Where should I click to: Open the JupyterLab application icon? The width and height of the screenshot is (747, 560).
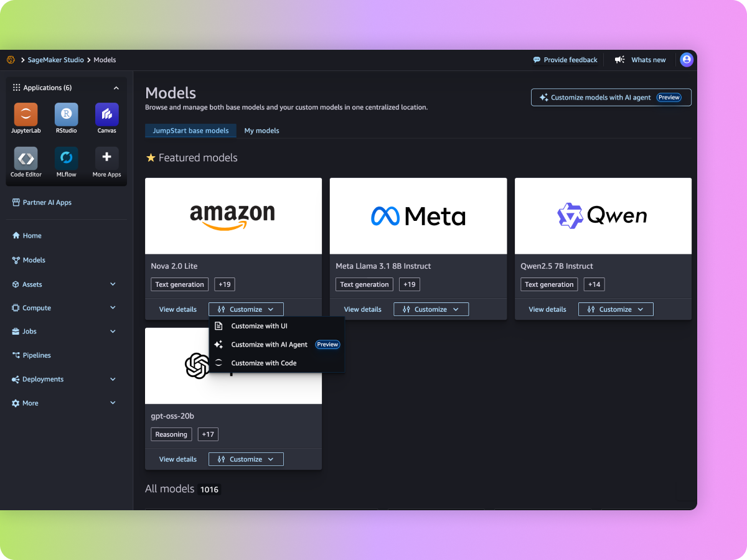26,115
